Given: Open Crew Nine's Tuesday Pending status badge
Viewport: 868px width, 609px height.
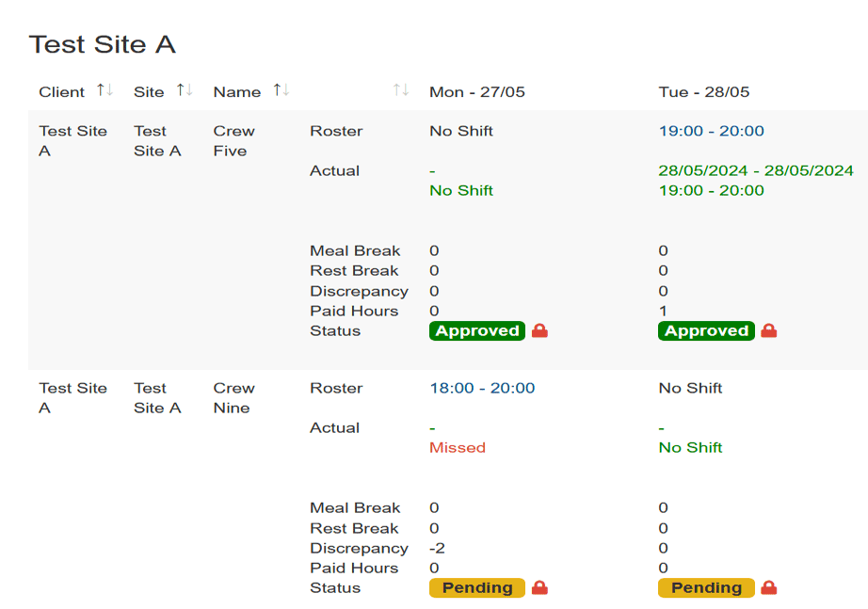Looking at the screenshot, I should (706, 587).
